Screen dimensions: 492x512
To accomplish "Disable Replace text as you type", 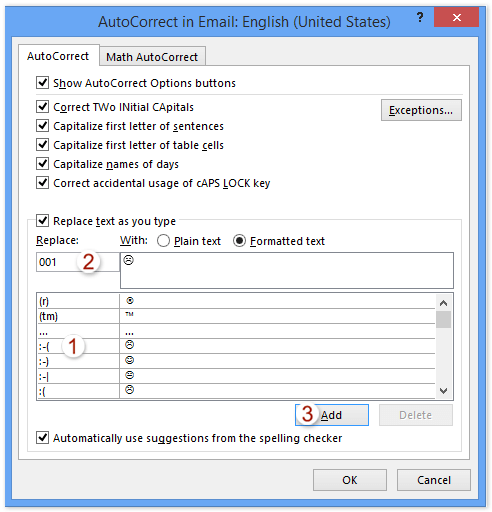I will [x=42, y=221].
